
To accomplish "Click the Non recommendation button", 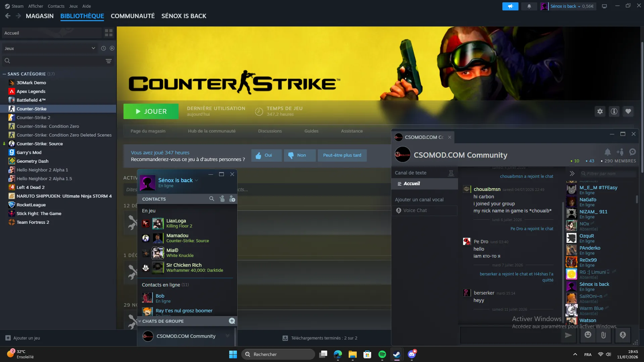I will (300, 155).
